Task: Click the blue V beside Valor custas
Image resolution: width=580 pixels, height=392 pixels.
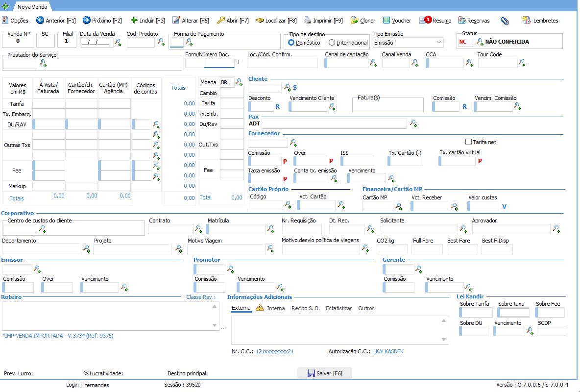Action: [504, 207]
